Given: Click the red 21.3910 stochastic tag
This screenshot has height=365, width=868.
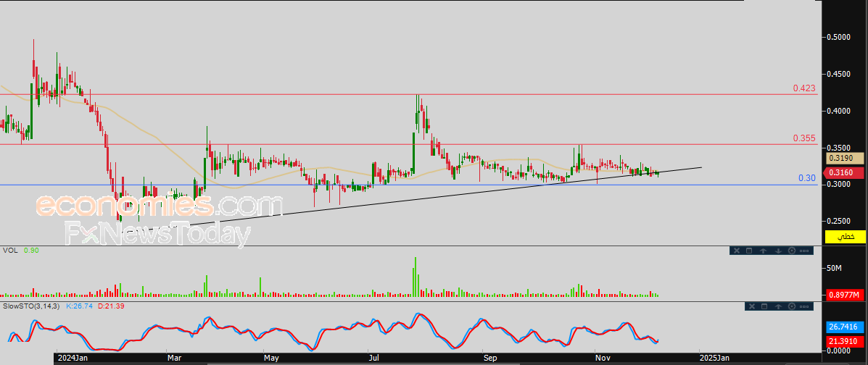Looking at the screenshot, I should [846, 343].
